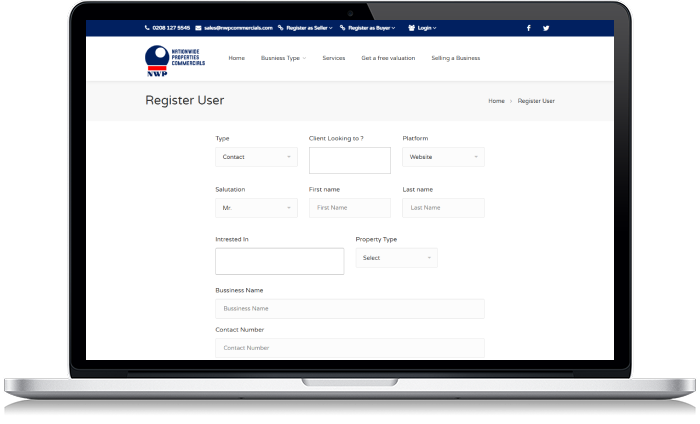Viewport: 700px width, 424px height.
Task: Open the Salutation dropdown showing Mr.
Action: 256,208
